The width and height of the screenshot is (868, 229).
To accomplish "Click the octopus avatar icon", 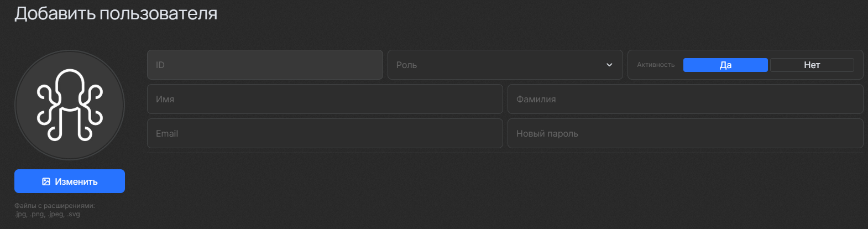I will tap(70, 105).
